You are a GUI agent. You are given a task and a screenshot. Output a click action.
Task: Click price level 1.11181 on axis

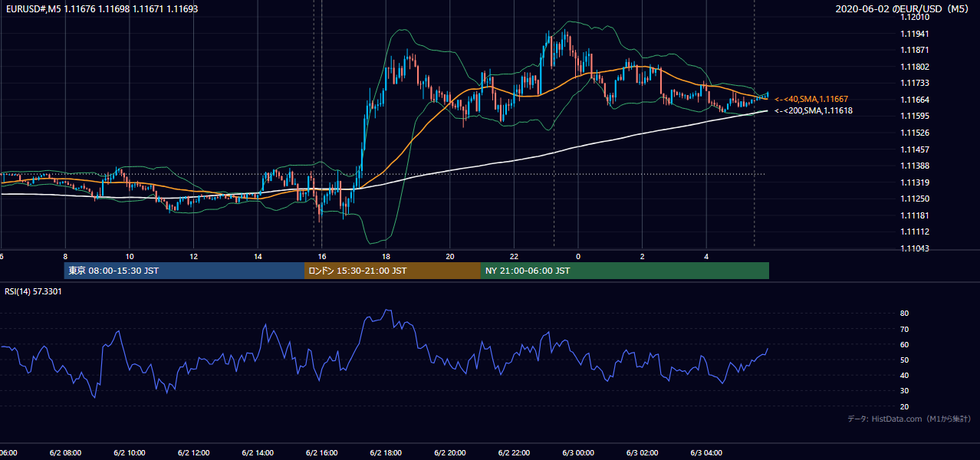(916, 215)
